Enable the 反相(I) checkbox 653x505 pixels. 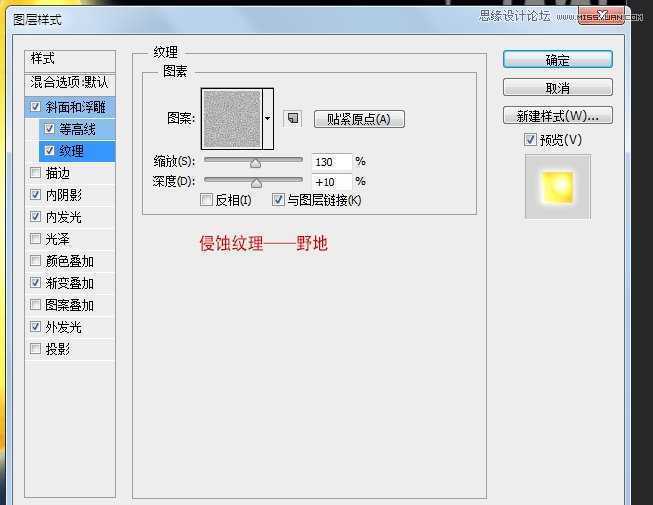click(207, 200)
